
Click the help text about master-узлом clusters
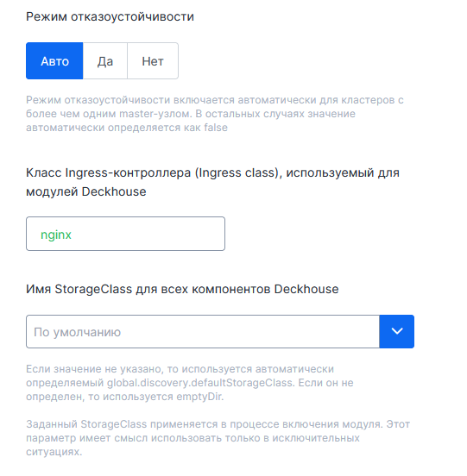point(215,114)
